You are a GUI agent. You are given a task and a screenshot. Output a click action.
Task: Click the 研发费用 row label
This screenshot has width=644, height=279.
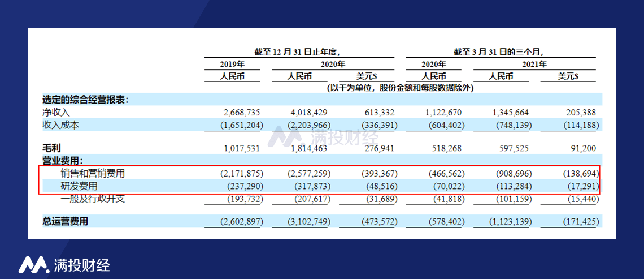pyautogui.click(x=78, y=186)
